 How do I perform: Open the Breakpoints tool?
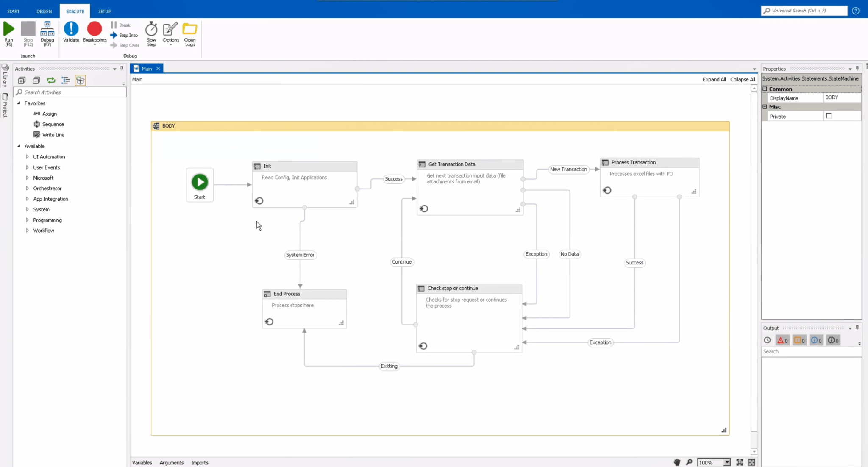coord(95,33)
